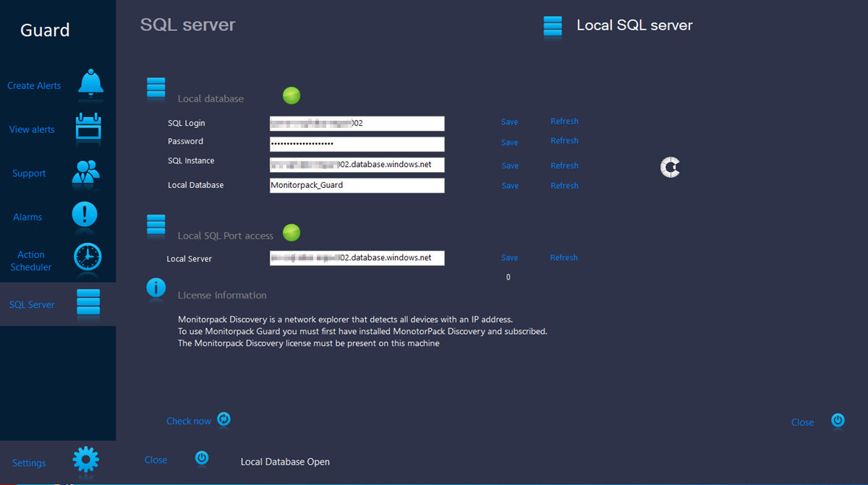This screenshot has width=868, height=485.
Task: Open the Support menu entry
Action: [x=29, y=173]
